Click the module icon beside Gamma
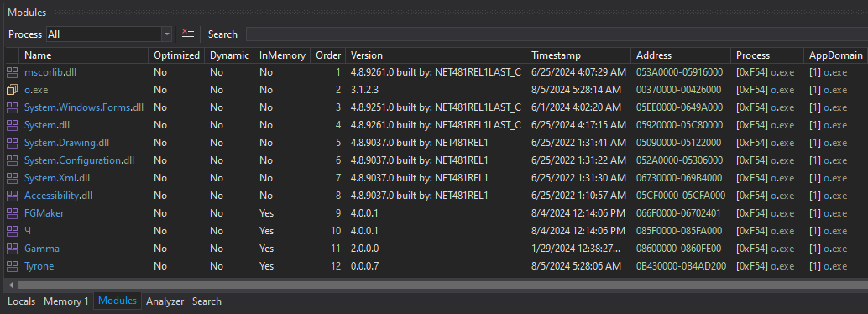Viewport: 868px width, 314px height. [13, 249]
